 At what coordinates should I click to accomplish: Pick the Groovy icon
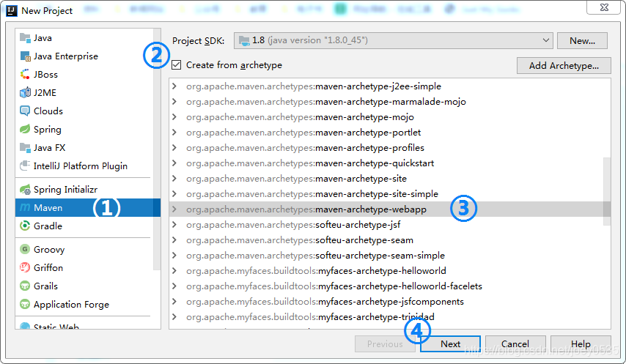(x=25, y=249)
